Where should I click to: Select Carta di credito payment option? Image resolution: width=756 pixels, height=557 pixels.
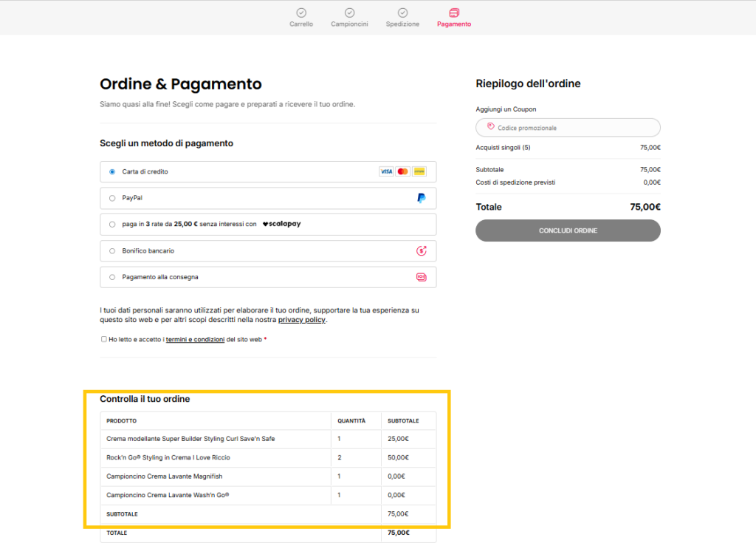click(x=112, y=171)
